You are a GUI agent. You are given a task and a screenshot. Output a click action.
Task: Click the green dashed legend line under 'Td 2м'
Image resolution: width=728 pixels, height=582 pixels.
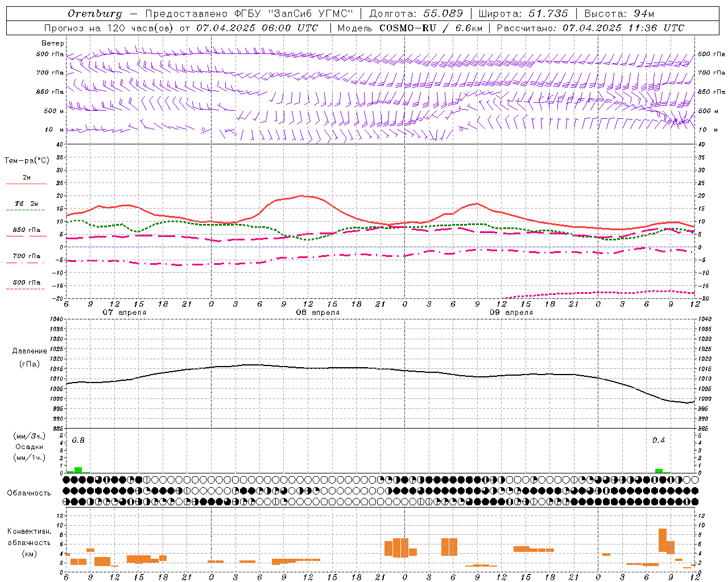[x=26, y=210]
